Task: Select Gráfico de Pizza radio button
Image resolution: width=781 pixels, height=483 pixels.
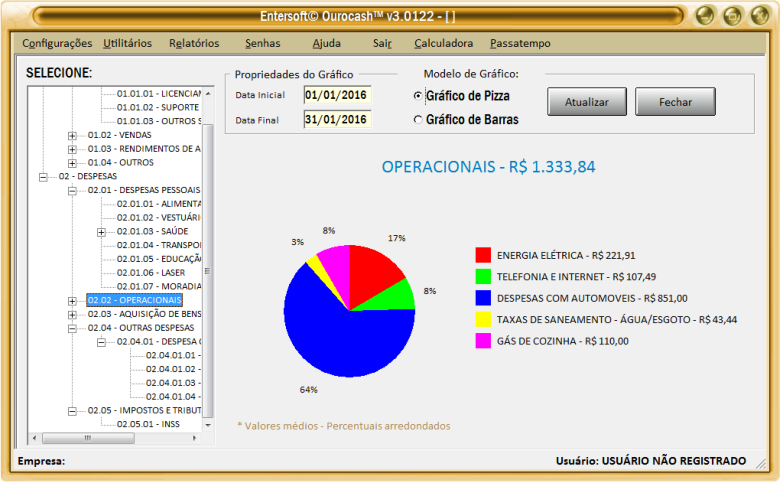Action: pyautogui.click(x=418, y=96)
